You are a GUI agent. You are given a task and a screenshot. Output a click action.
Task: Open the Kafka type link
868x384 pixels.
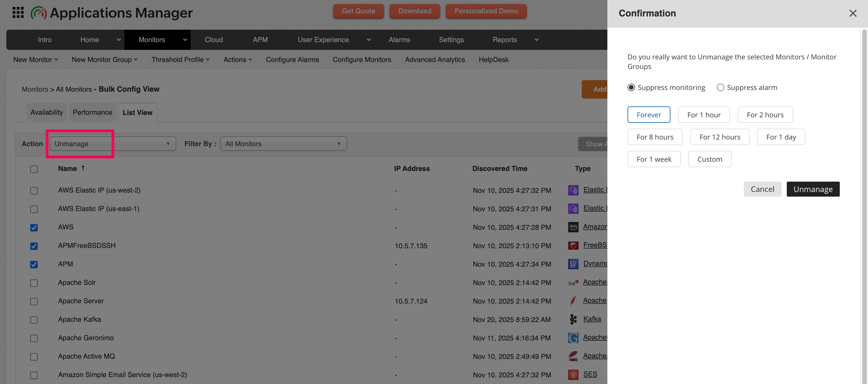click(592, 319)
